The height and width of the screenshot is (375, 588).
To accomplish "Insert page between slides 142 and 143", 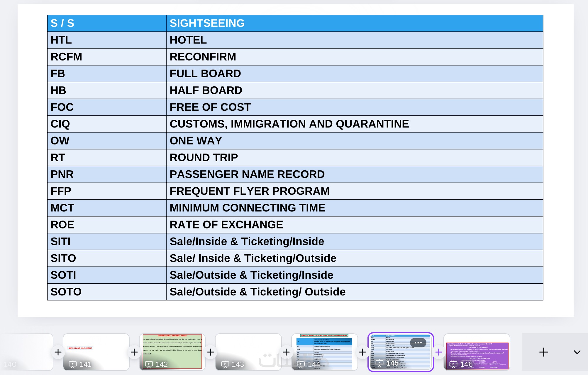I will coord(211,352).
